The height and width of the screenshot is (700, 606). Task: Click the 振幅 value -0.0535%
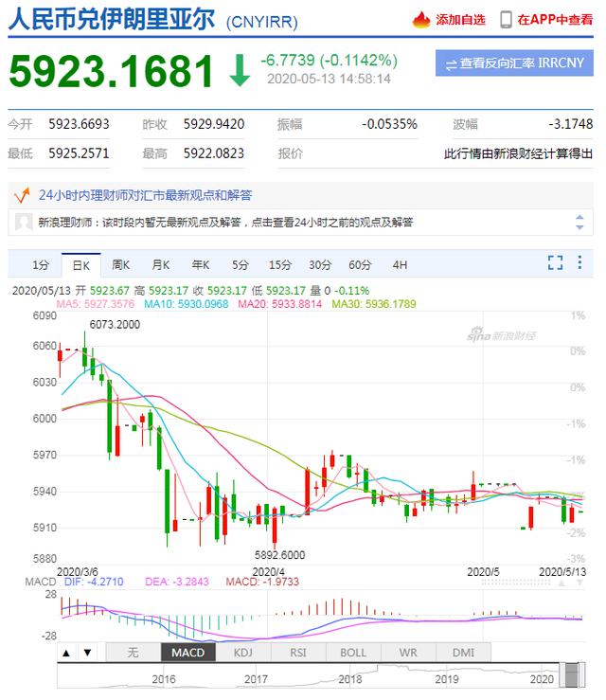click(x=389, y=124)
